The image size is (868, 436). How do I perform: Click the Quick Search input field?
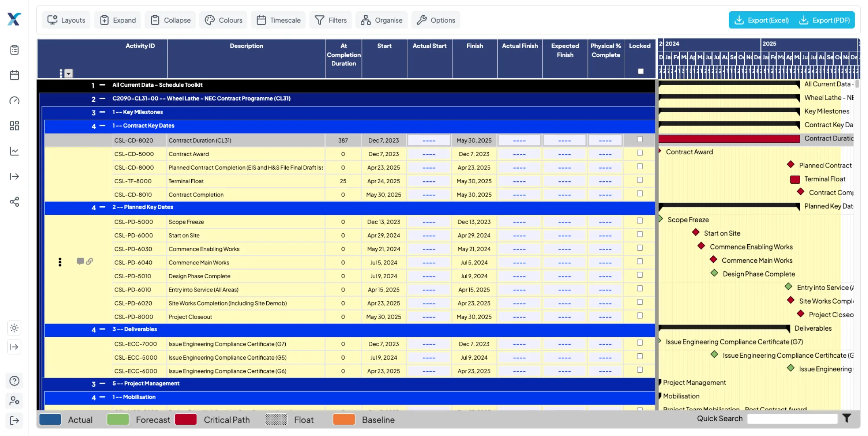coord(792,419)
